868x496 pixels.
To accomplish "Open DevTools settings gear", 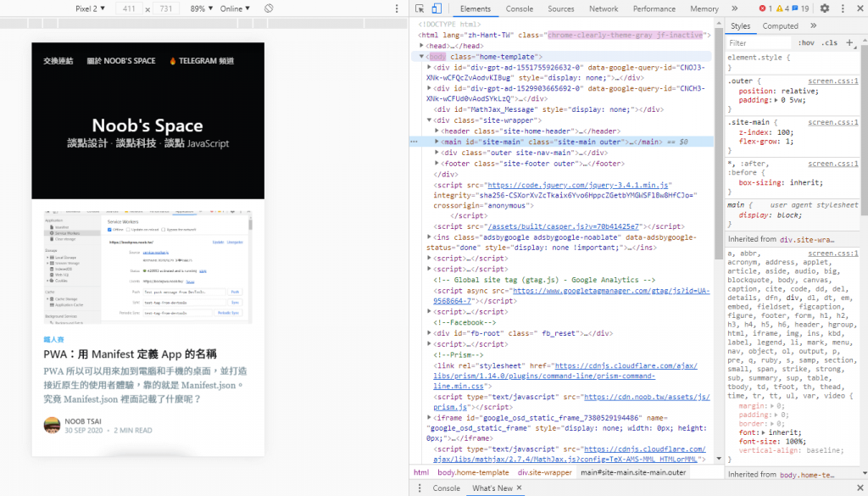I will click(825, 8).
